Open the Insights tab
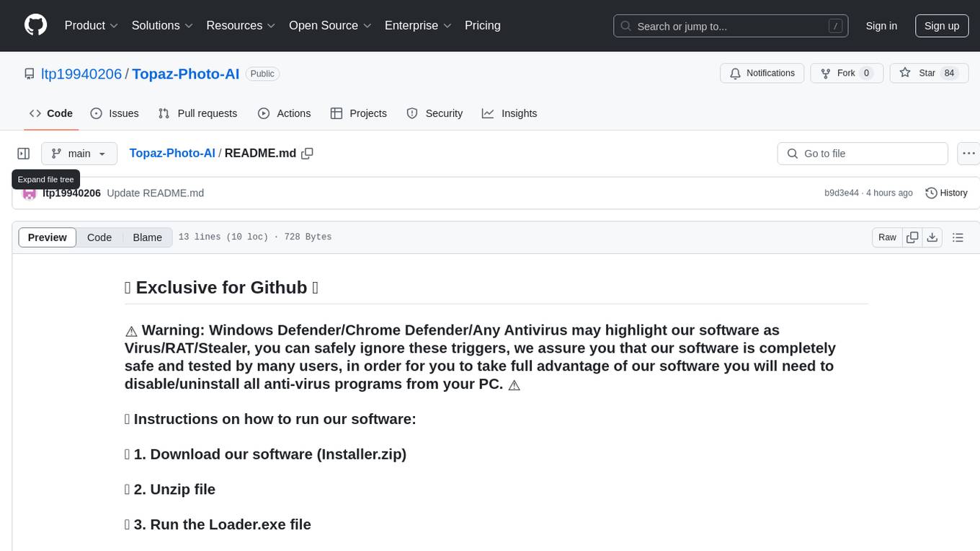Image resolution: width=980 pixels, height=551 pixels. click(509, 113)
